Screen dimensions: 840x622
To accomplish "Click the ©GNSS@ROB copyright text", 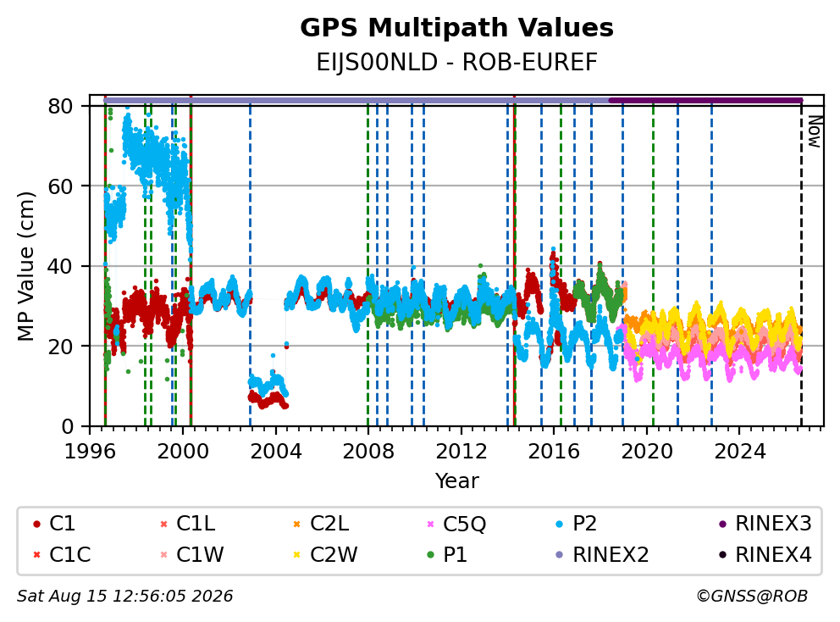I will (x=752, y=596).
